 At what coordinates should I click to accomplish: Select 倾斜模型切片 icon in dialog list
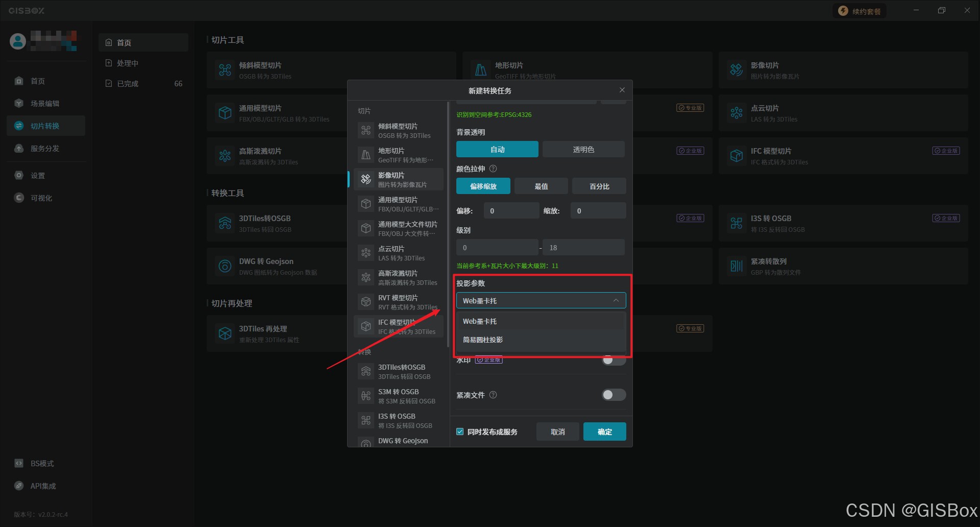366,131
